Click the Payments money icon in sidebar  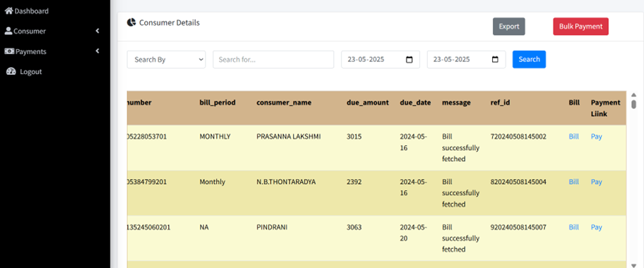point(9,51)
